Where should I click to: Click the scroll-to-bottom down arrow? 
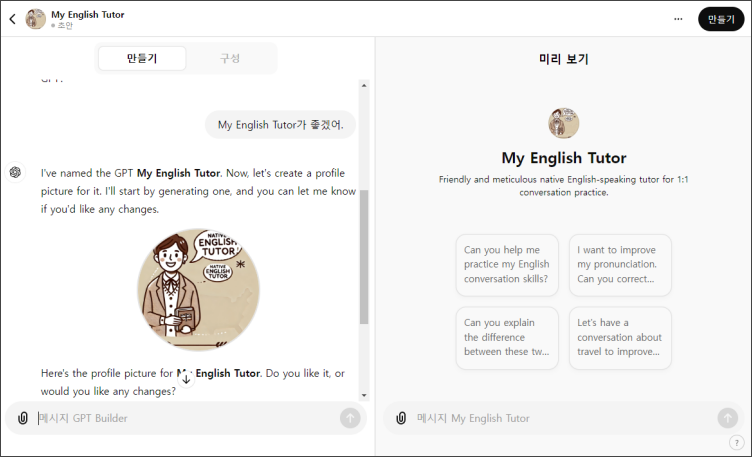click(x=186, y=378)
